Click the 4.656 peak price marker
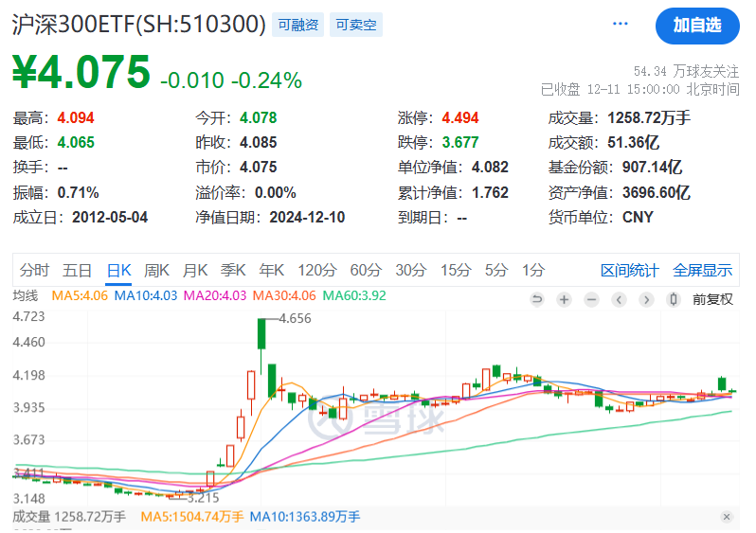Screen dimensions: 756x533 click(x=295, y=318)
